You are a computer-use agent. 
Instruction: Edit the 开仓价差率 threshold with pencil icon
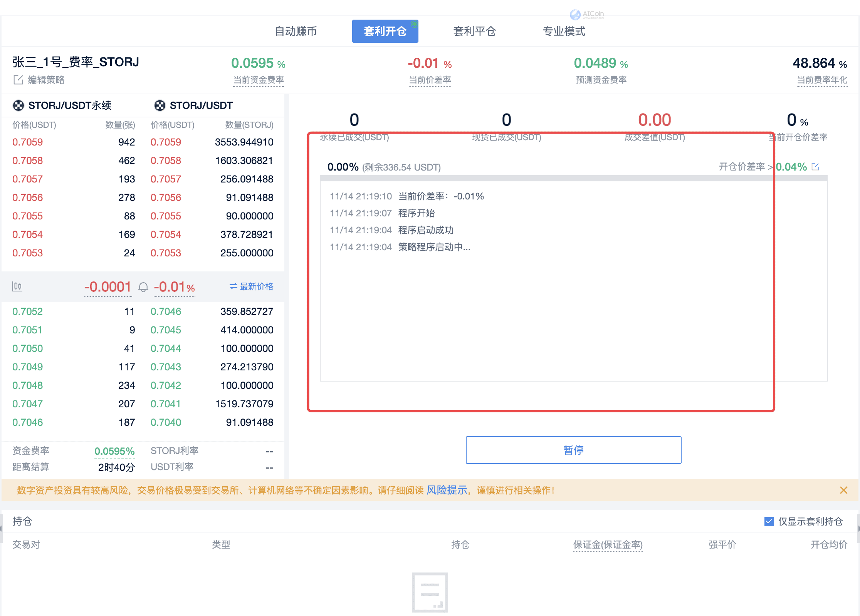(815, 167)
